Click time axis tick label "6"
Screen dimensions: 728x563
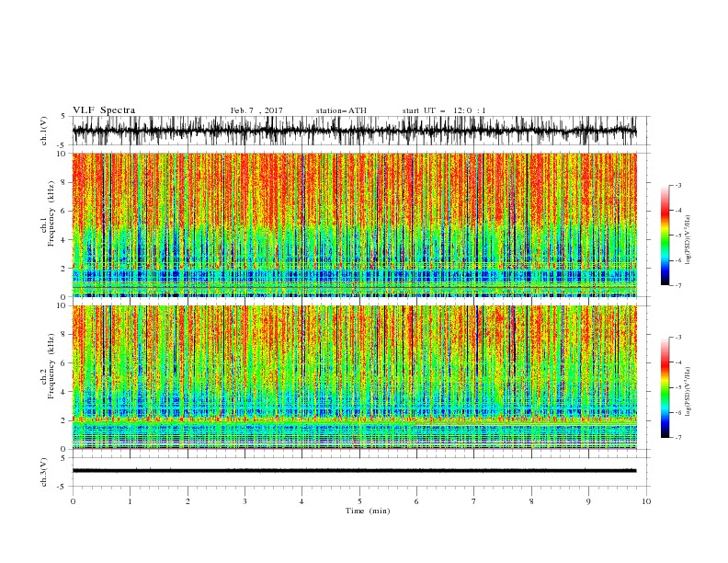[x=416, y=501]
